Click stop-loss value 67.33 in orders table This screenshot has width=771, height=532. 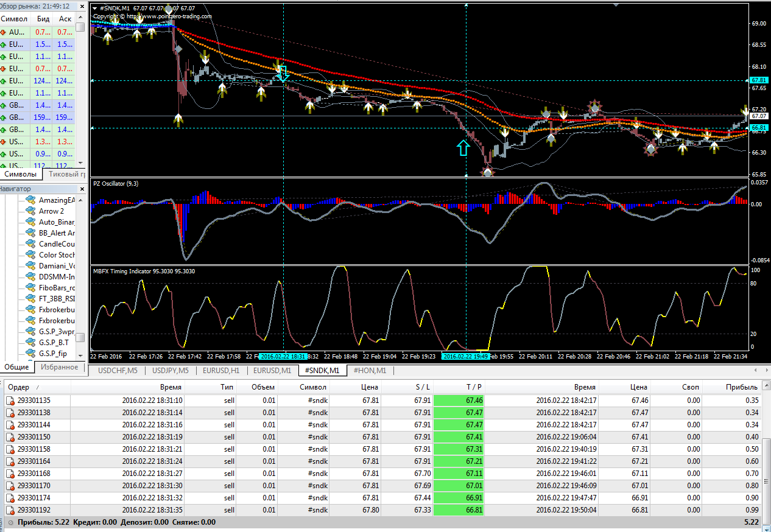click(423, 510)
